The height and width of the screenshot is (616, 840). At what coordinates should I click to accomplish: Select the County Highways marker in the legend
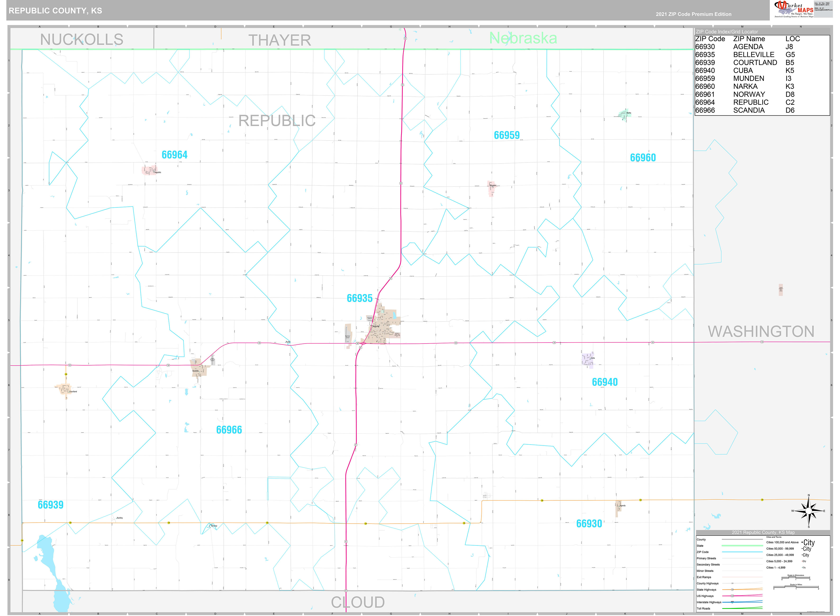732,583
